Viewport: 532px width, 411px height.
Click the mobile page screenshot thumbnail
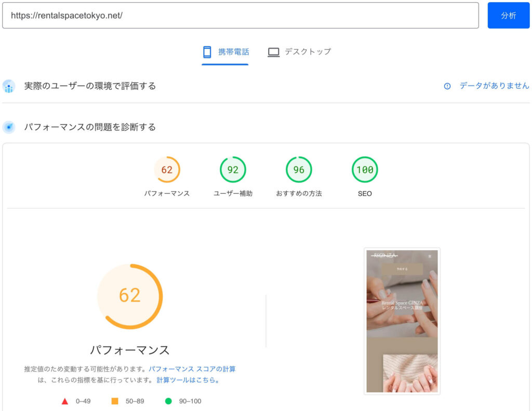[402, 321]
